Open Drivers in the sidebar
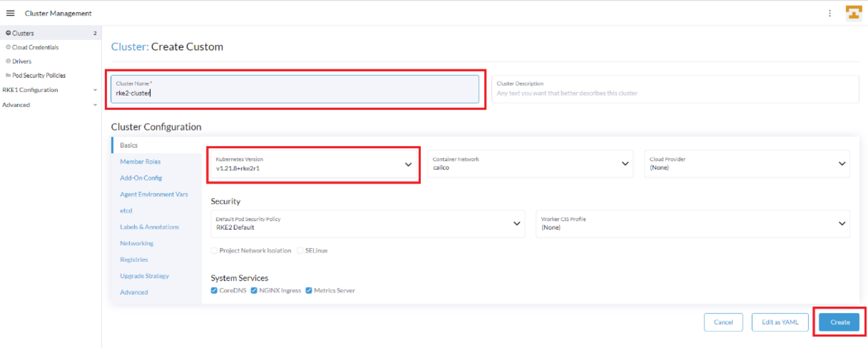 (50, 61)
